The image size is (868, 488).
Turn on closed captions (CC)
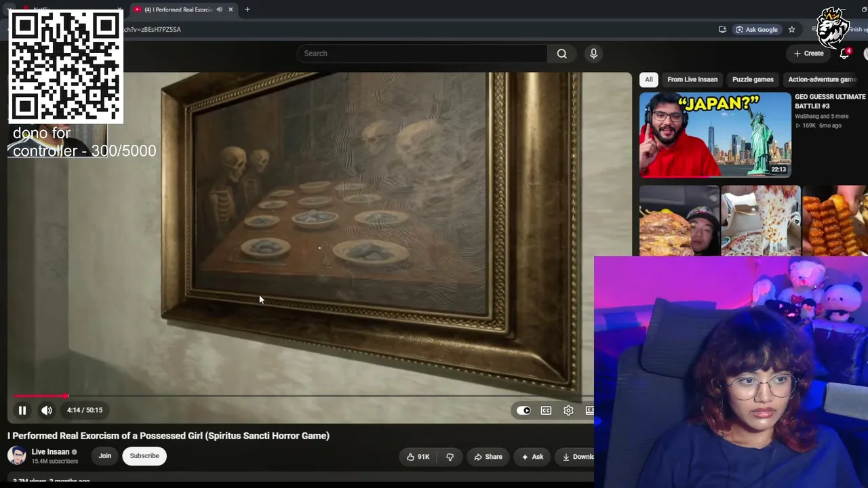coord(546,410)
